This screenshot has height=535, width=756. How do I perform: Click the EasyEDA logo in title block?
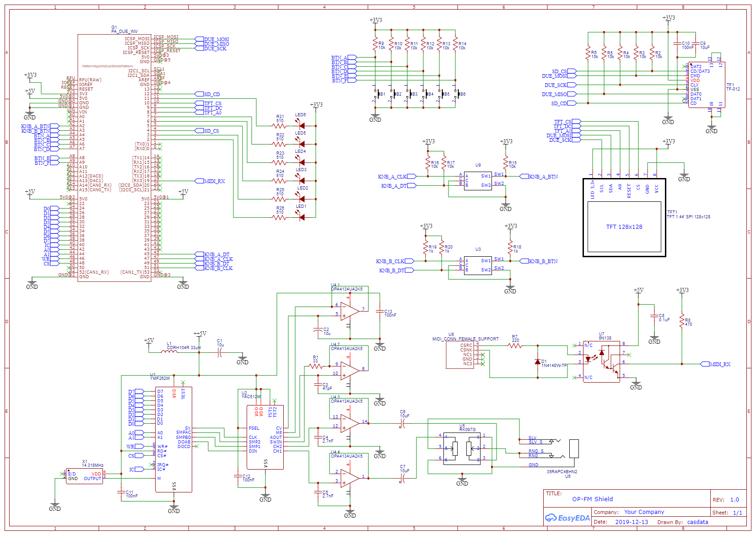tap(567, 518)
